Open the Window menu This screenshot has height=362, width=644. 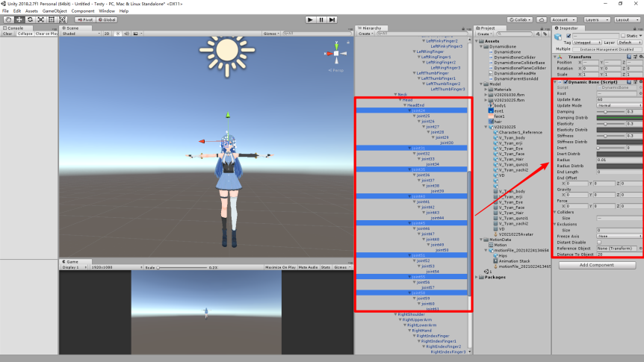pos(107,11)
